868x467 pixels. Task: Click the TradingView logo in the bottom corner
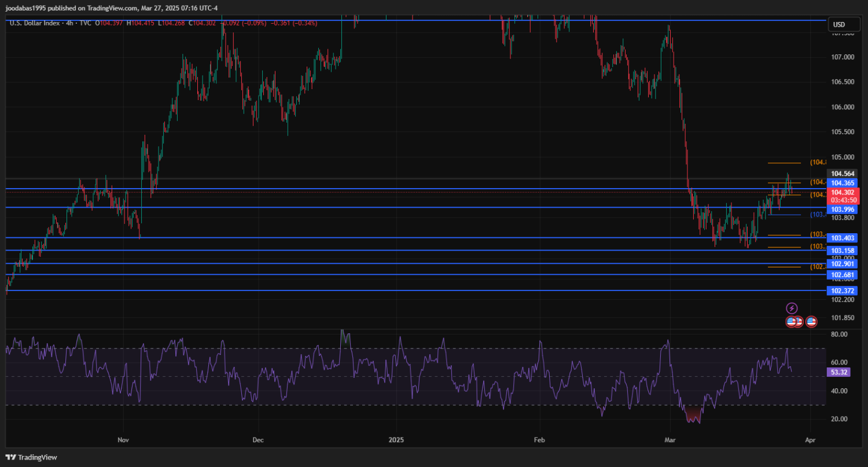point(32,457)
